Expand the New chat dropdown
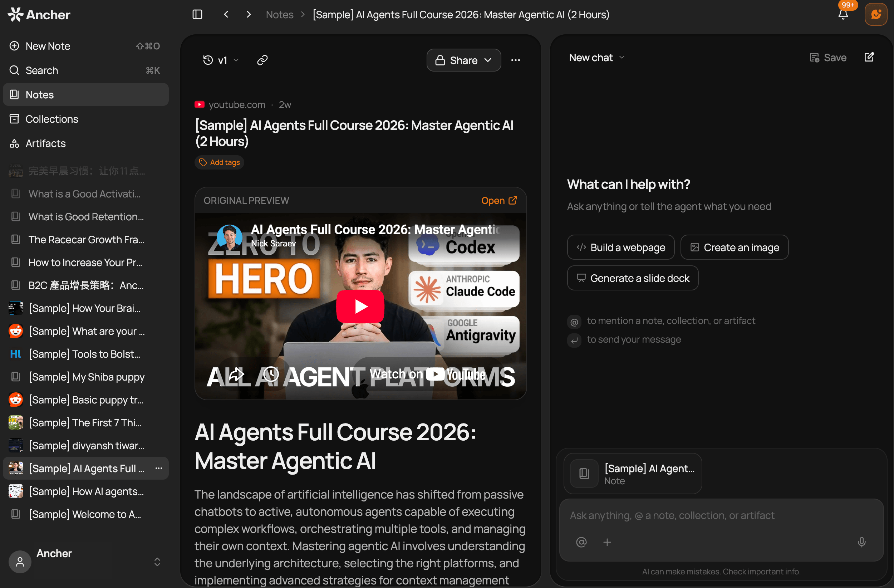This screenshot has height=588, width=894. [x=596, y=58]
